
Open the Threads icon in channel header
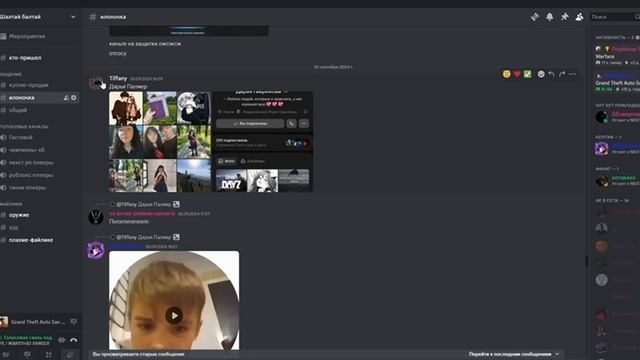click(535, 17)
